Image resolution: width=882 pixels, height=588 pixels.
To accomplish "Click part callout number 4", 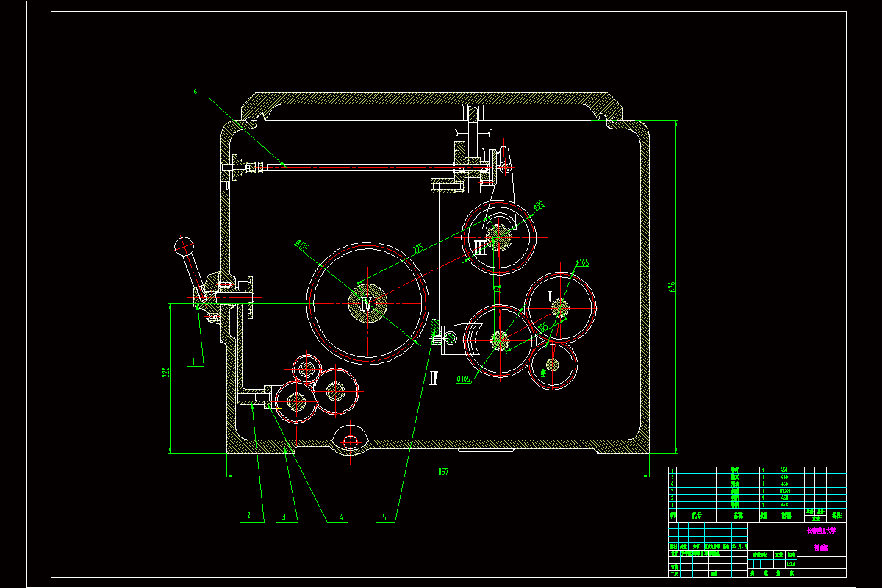I will pos(341,517).
